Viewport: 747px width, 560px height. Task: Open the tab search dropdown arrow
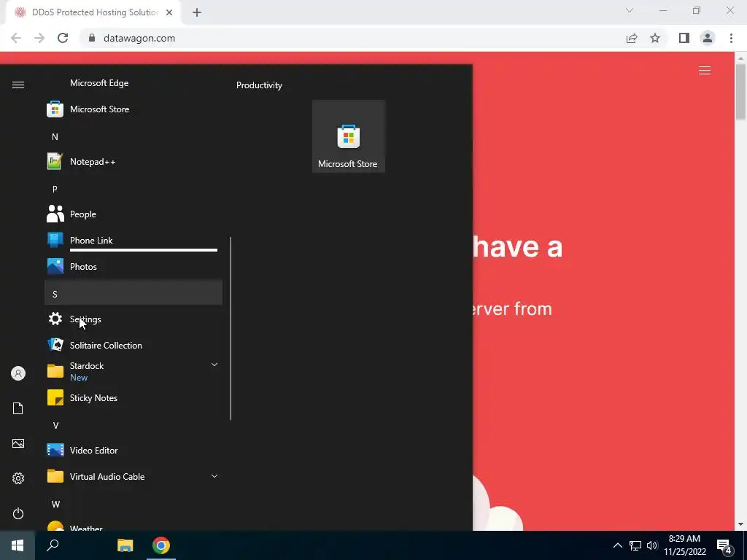[x=630, y=10]
